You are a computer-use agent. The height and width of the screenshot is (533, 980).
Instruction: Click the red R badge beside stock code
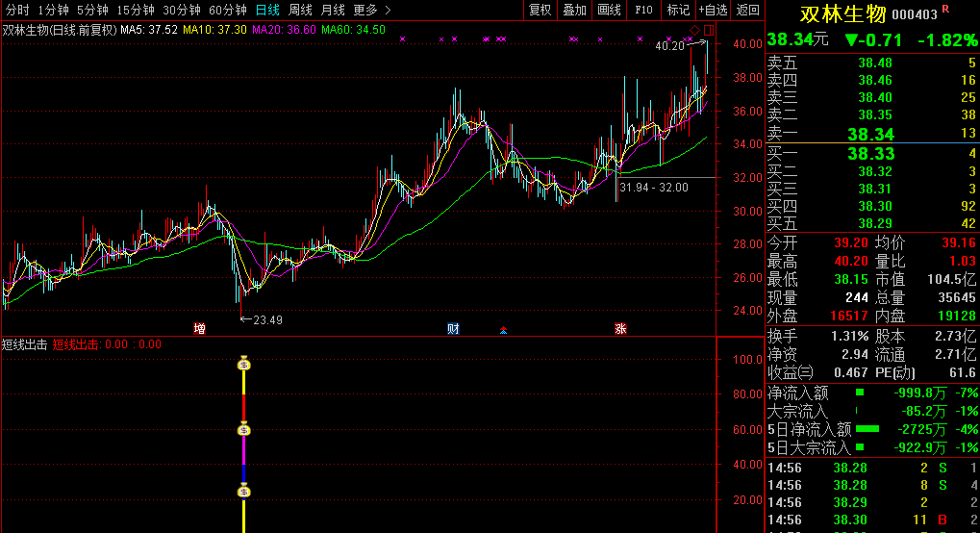945,9
